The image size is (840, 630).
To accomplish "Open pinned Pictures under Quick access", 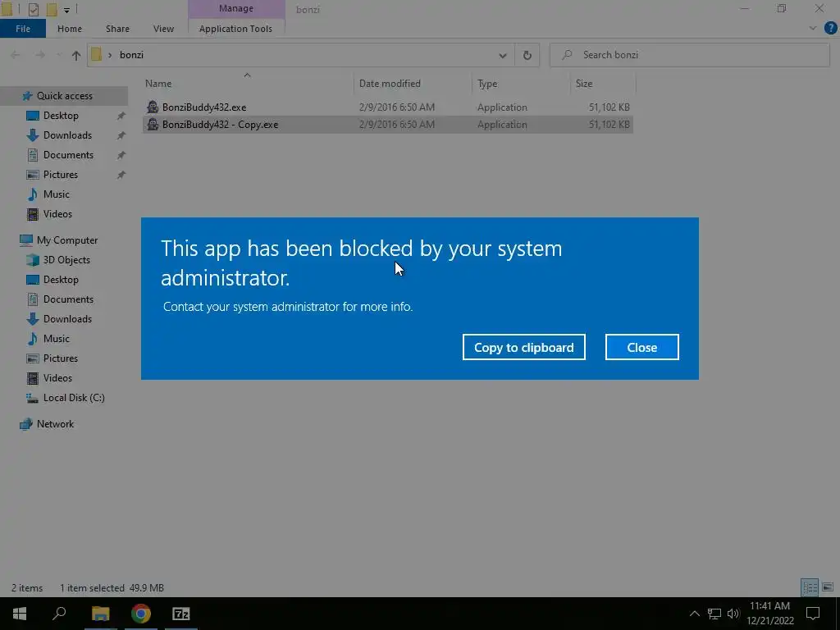I will [x=60, y=175].
